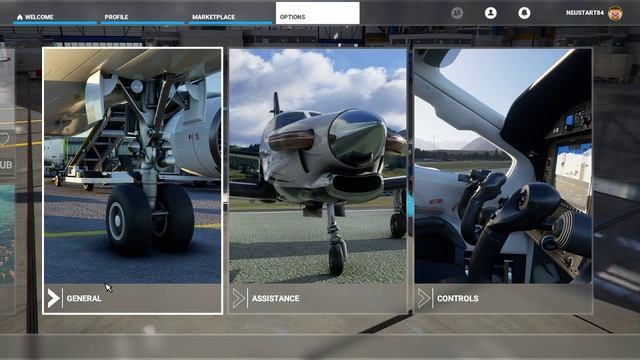Open the user profile icon
The width and height of the screenshot is (640, 360).
tap(491, 13)
